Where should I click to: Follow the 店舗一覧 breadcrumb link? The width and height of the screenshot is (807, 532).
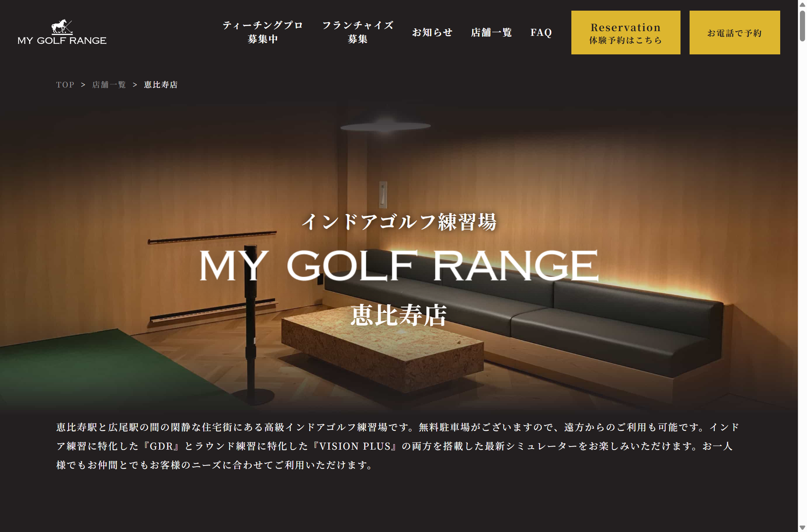109,85
